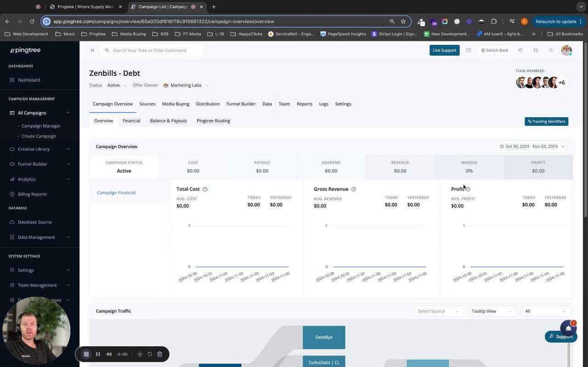Reload the page in the browser
This screenshot has width=588, height=367.
click(x=32, y=21)
